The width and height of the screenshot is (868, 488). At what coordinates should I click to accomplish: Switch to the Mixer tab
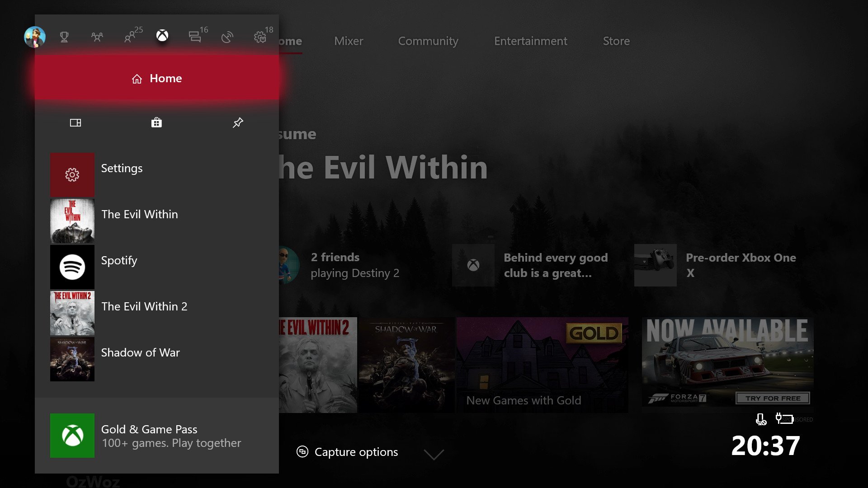[349, 41]
